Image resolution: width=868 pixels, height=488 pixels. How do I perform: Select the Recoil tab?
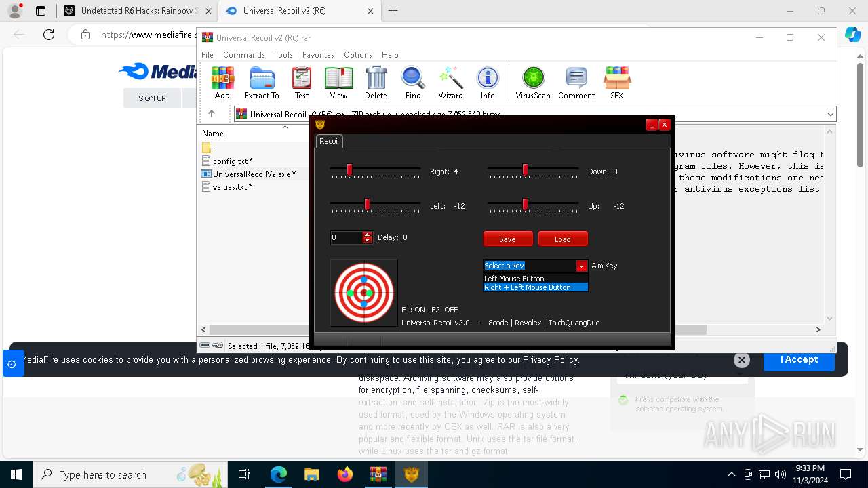(x=329, y=141)
